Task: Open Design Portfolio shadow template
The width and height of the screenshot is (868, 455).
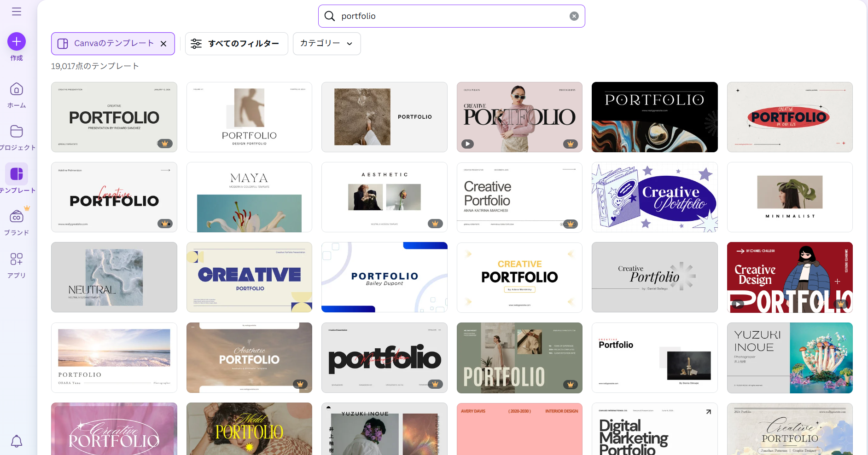Action: pyautogui.click(x=249, y=117)
